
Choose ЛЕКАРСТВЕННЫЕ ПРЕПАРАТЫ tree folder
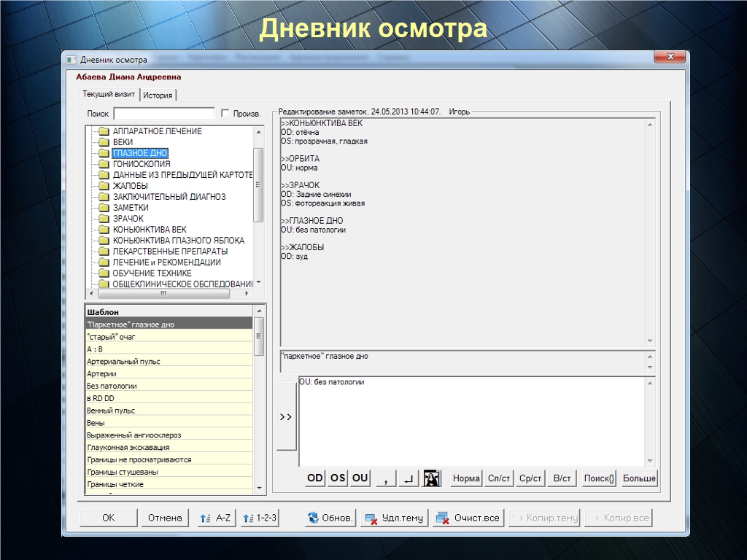[x=170, y=252]
